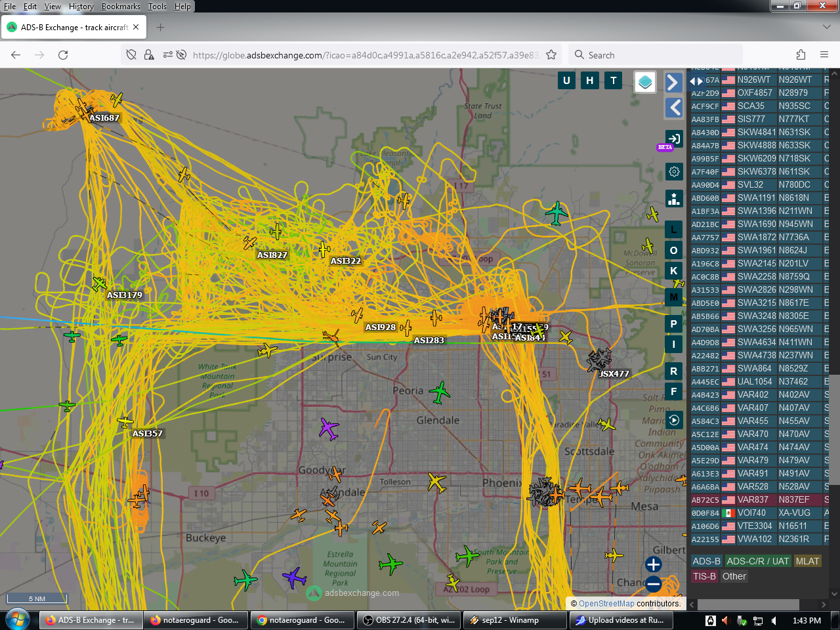The width and height of the screenshot is (840, 630).
Task: Close the ADS-B Exchange tab
Action: (136, 28)
